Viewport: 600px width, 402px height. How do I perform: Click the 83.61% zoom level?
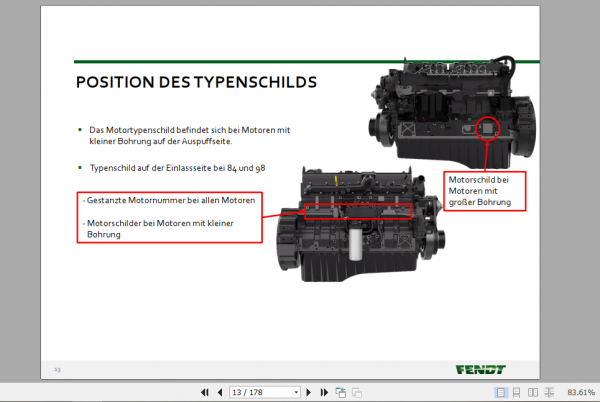coord(581,392)
